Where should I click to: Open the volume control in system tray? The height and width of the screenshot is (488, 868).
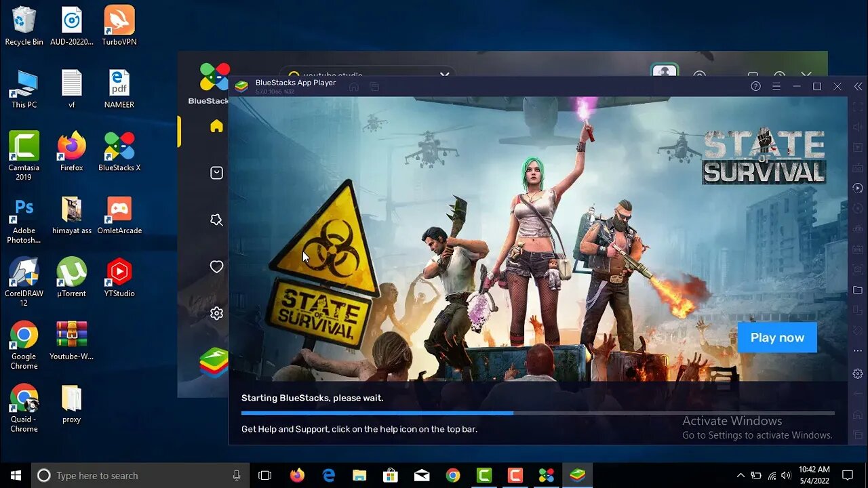(786, 476)
